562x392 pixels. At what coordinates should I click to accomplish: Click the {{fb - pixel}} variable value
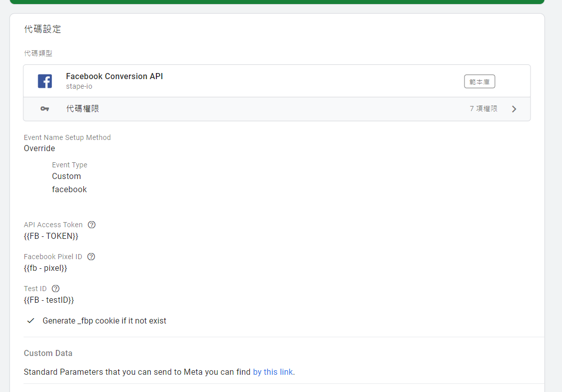pyautogui.click(x=46, y=268)
